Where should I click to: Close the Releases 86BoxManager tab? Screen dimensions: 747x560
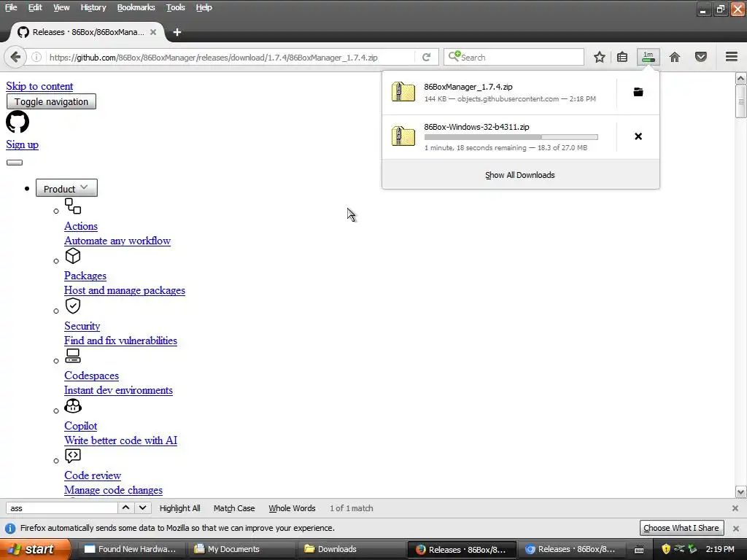click(x=153, y=32)
